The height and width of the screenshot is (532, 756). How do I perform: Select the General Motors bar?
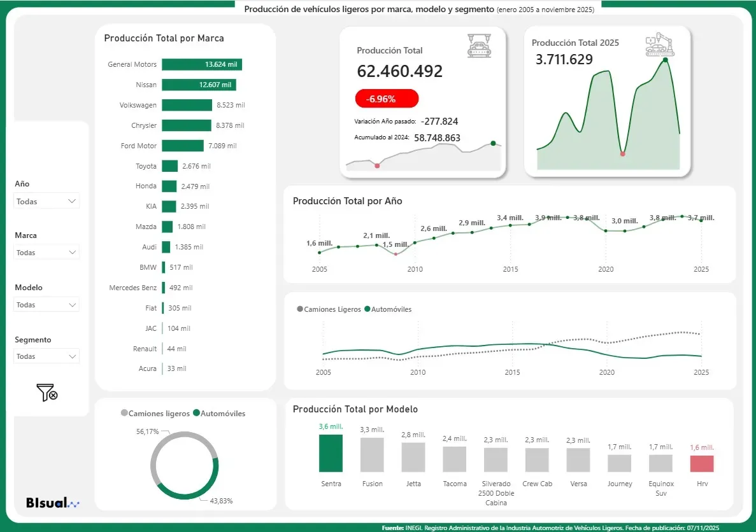coord(201,64)
